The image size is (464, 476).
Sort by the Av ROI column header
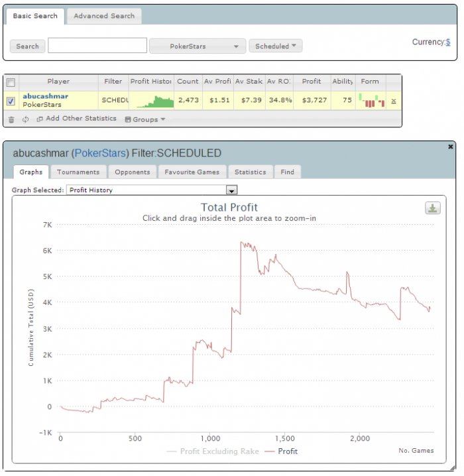tap(279, 82)
